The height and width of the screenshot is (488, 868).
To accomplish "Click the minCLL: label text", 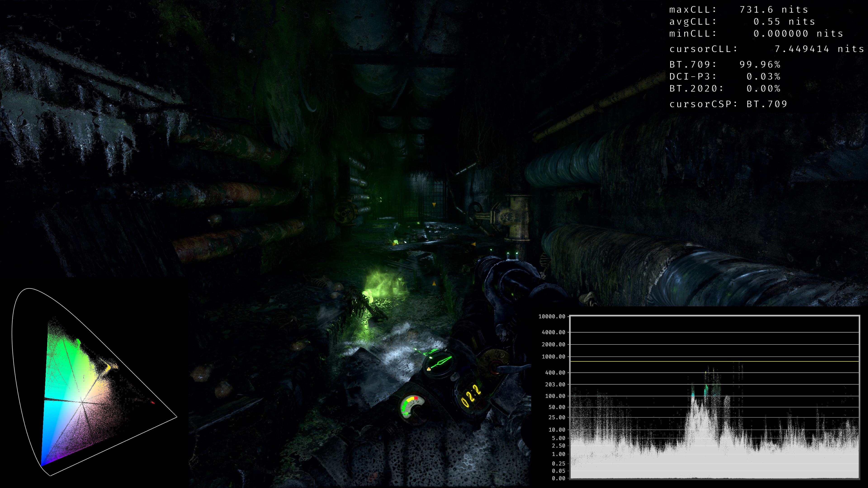I will [693, 34].
